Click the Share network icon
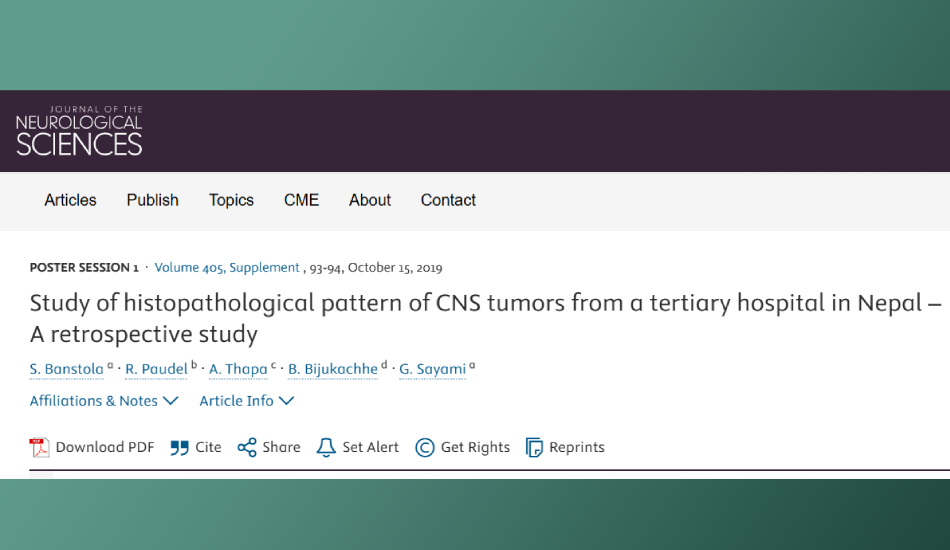 coord(247,448)
